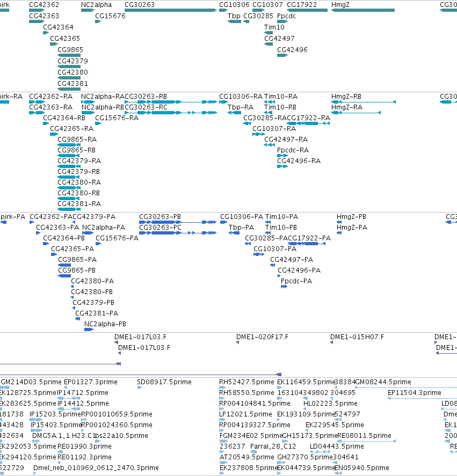
Task: Click the CG9865-RA transcript label
Action: pyautogui.click(x=77, y=140)
